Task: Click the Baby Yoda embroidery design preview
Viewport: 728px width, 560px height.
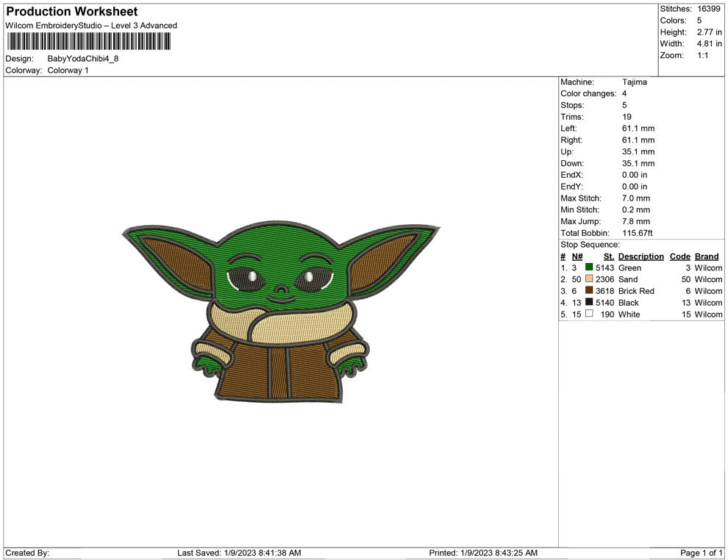Action: 280,313
